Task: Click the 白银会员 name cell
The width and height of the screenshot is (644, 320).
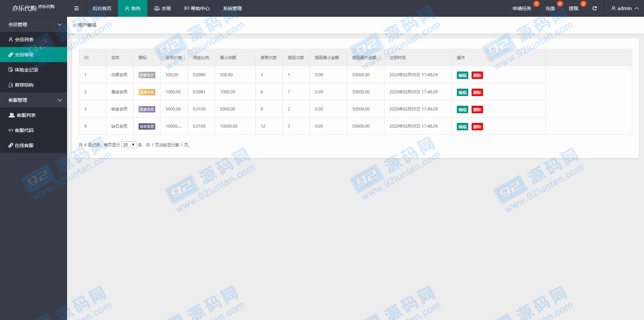Action: 119,75
